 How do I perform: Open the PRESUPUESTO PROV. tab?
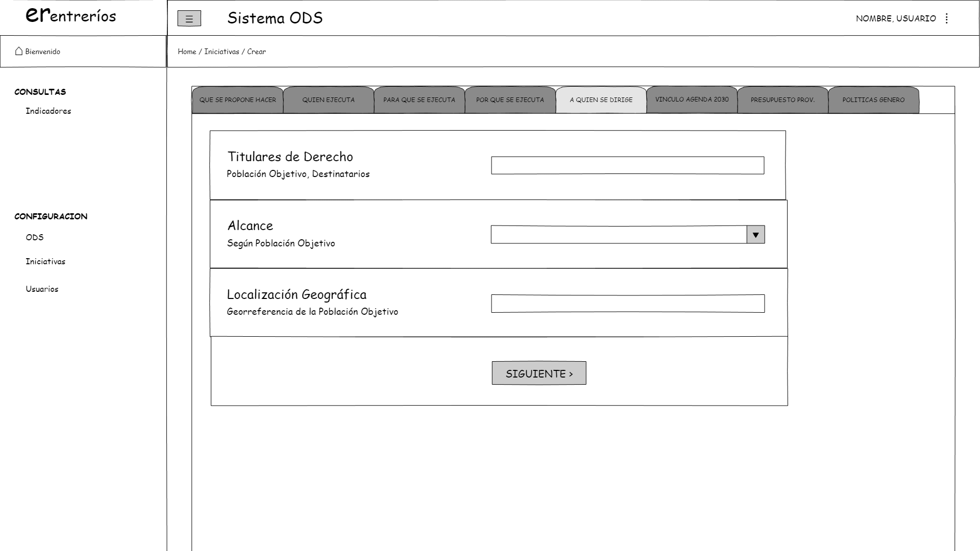coord(782,100)
